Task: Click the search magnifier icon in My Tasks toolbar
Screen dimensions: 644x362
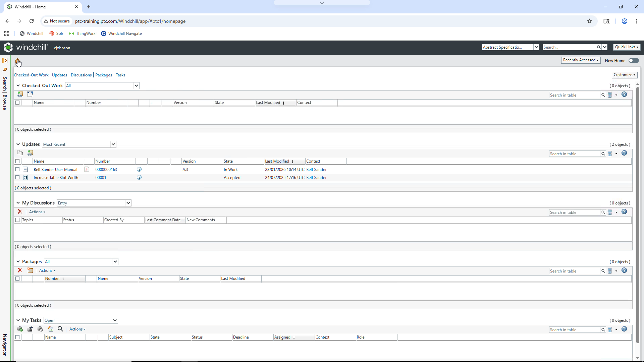Action: (x=60, y=329)
